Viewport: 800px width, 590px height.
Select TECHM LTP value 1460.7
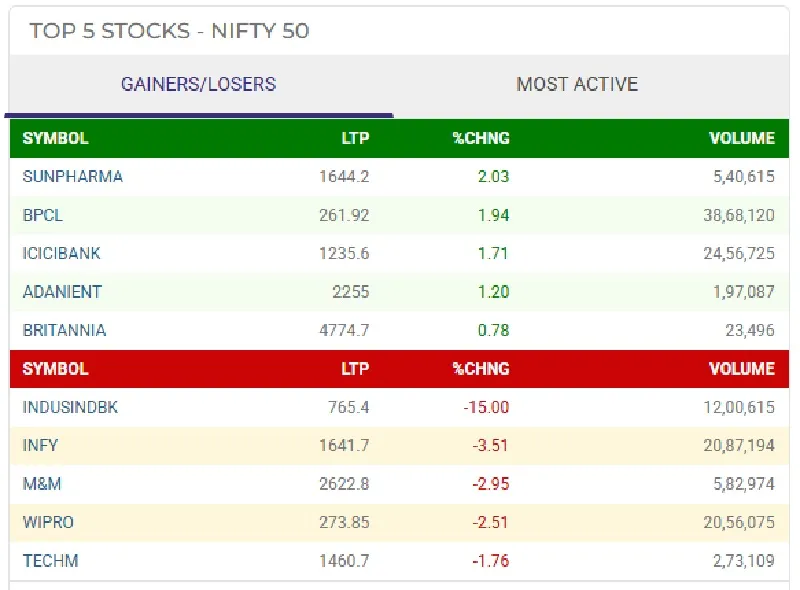[x=344, y=561]
